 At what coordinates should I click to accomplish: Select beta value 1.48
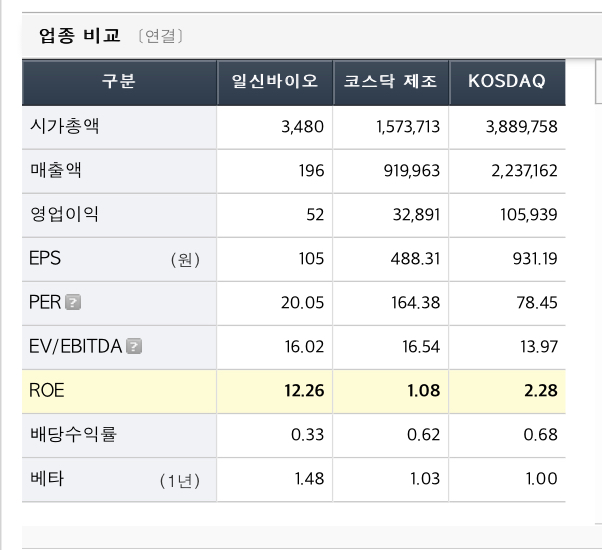(309, 479)
